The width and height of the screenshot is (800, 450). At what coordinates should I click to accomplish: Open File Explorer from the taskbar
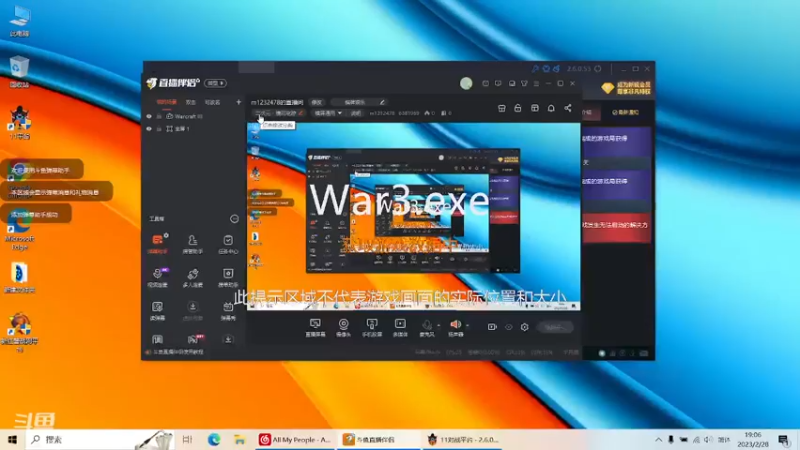239,440
